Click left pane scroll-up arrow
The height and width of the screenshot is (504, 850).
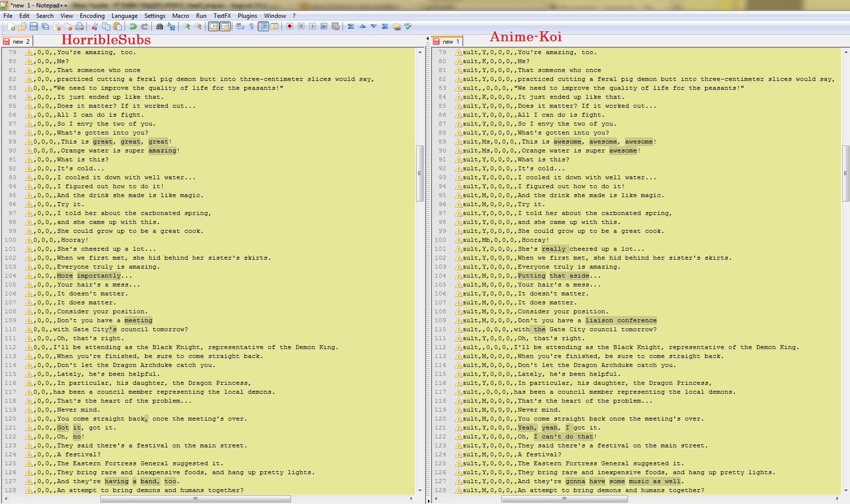420,52
